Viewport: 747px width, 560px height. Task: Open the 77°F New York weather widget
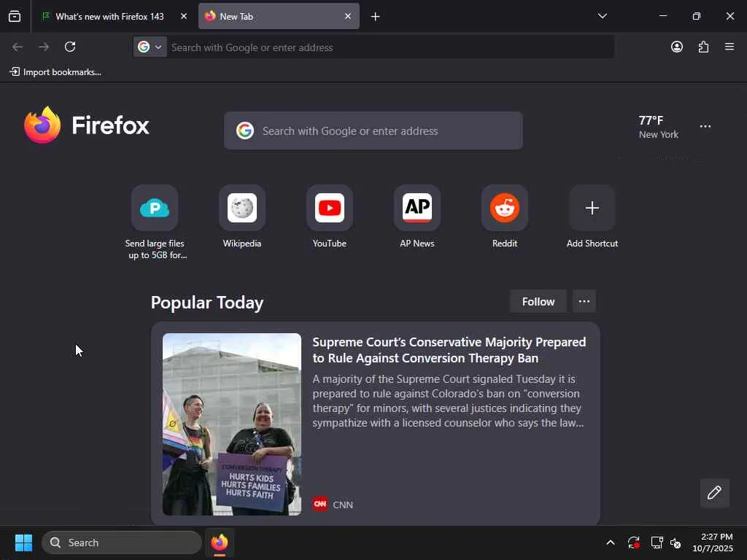tap(658, 127)
